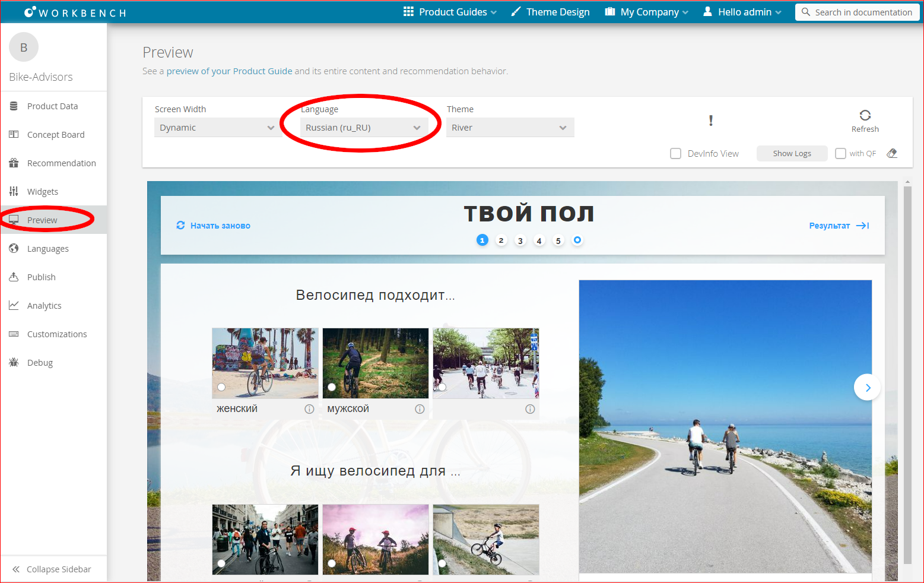Open the Language dropdown showing Russian
Screen dimensions: 924x583
coord(364,128)
